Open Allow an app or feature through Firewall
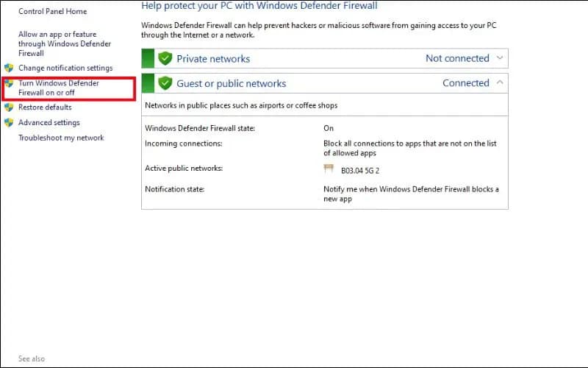 coord(58,43)
